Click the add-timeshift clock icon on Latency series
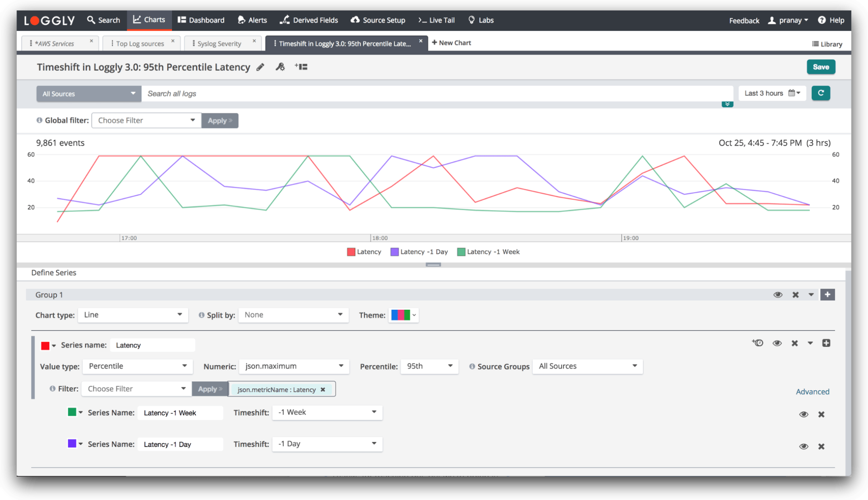This screenshot has height=500, width=868. (x=757, y=343)
